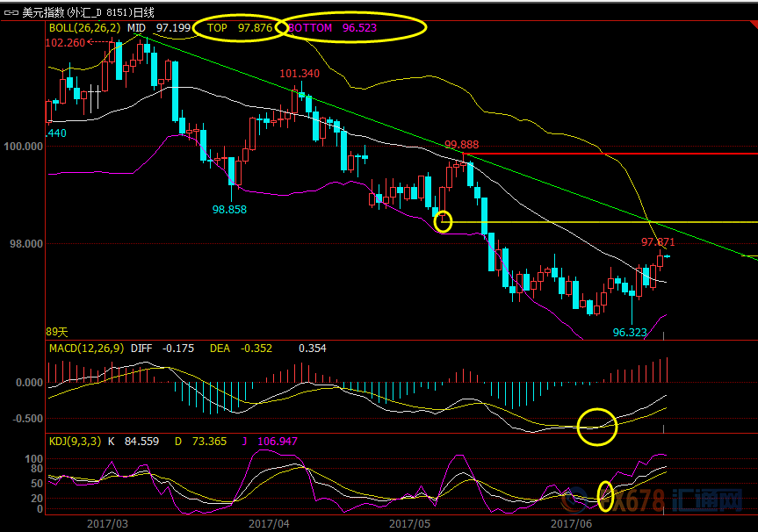The width and height of the screenshot is (758, 532).
Task: Click the yellow circle on MACD crossover
Action: tap(596, 426)
